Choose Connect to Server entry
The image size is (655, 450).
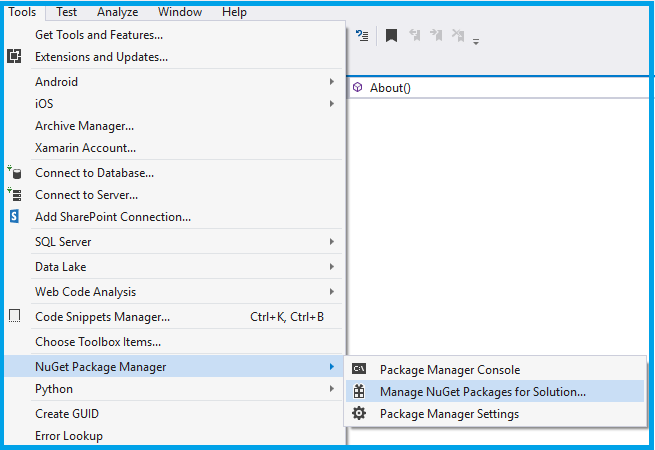[175, 195]
